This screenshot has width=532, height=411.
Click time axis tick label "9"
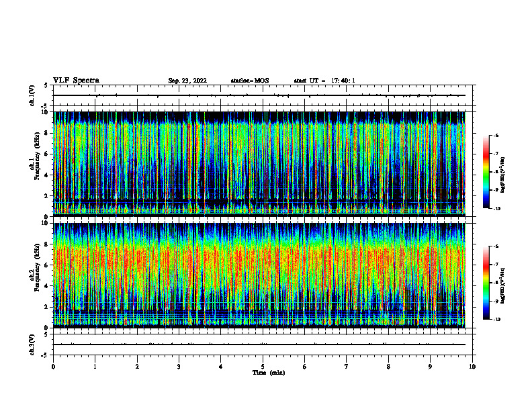[x=430, y=367]
